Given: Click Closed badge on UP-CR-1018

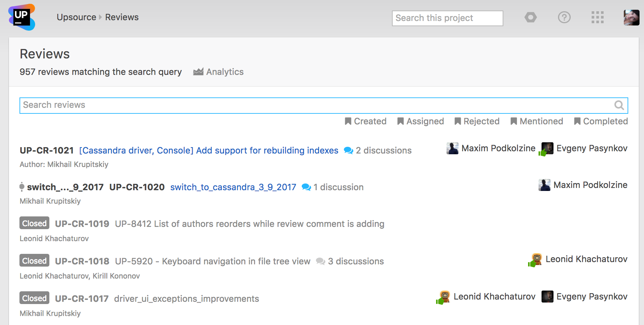Looking at the screenshot, I should point(34,261).
